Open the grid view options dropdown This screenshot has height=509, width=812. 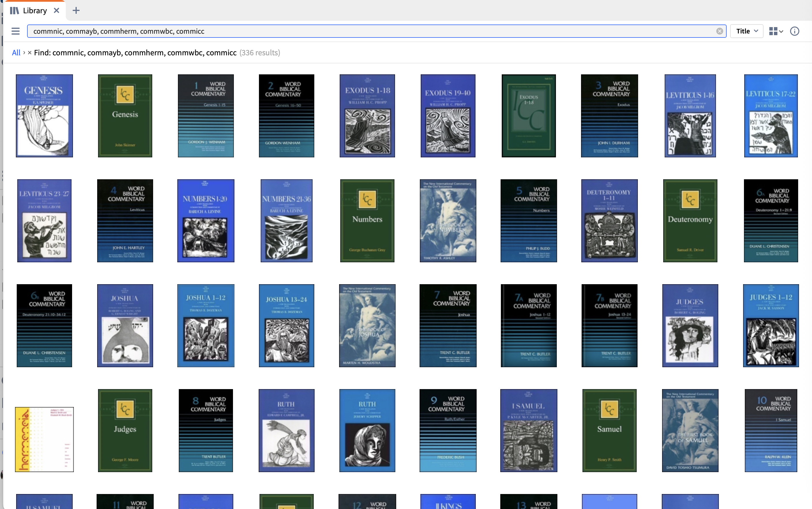(776, 31)
